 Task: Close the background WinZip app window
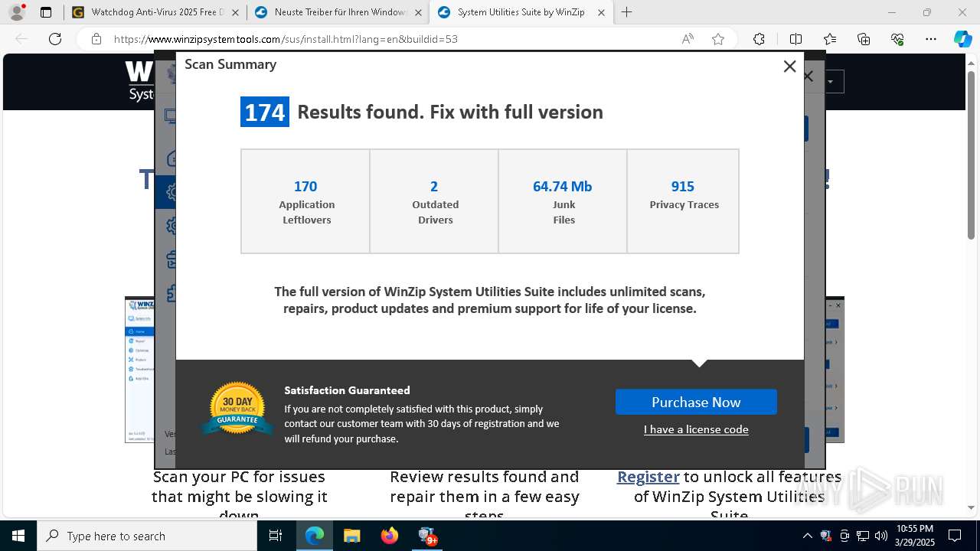tap(808, 77)
